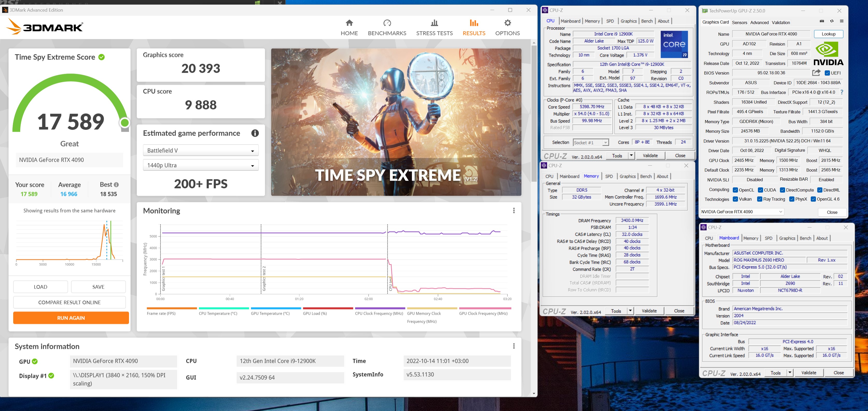Click the info icon next to Best score
Screen dimensions: 868x411
116,185
